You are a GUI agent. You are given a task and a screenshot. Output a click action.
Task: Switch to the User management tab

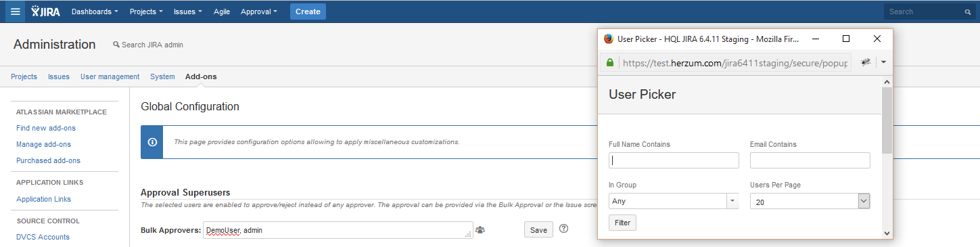tap(110, 76)
